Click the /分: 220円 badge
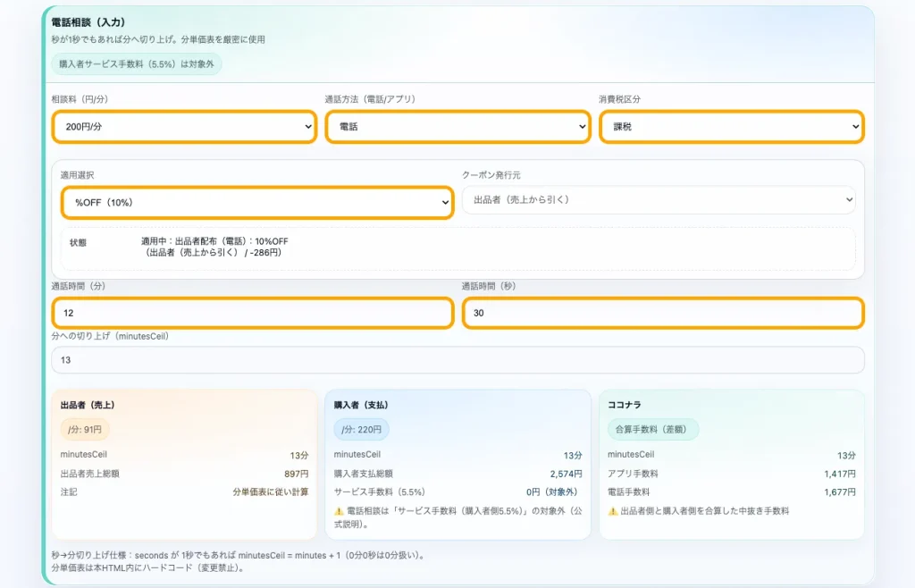This screenshot has width=915, height=588. tap(359, 429)
